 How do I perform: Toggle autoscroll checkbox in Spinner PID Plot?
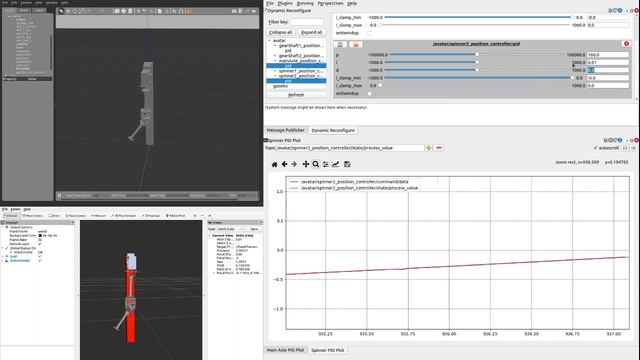coord(596,148)
